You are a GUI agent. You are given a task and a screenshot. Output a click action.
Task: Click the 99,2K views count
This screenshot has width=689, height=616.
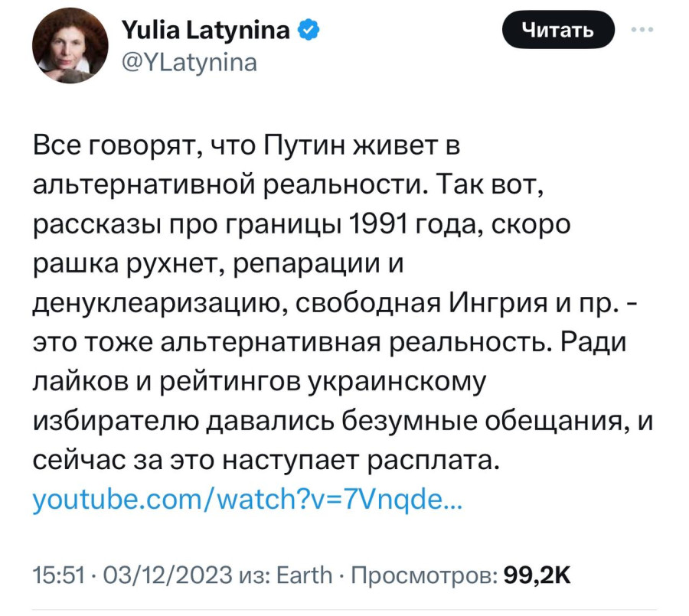tap(537, 575)
